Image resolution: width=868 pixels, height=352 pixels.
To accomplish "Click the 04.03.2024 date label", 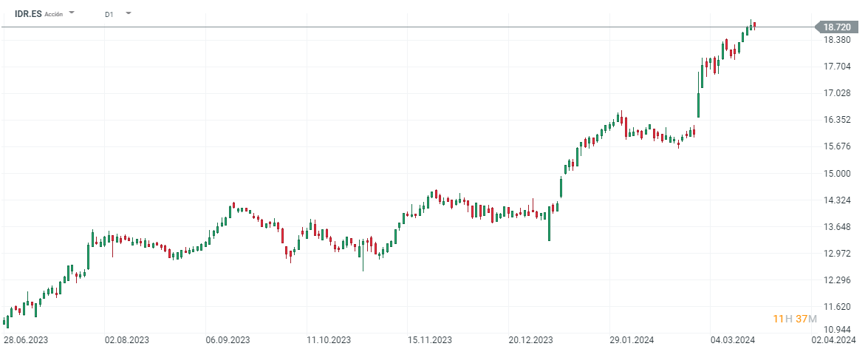I will click(x=733, y=340).
